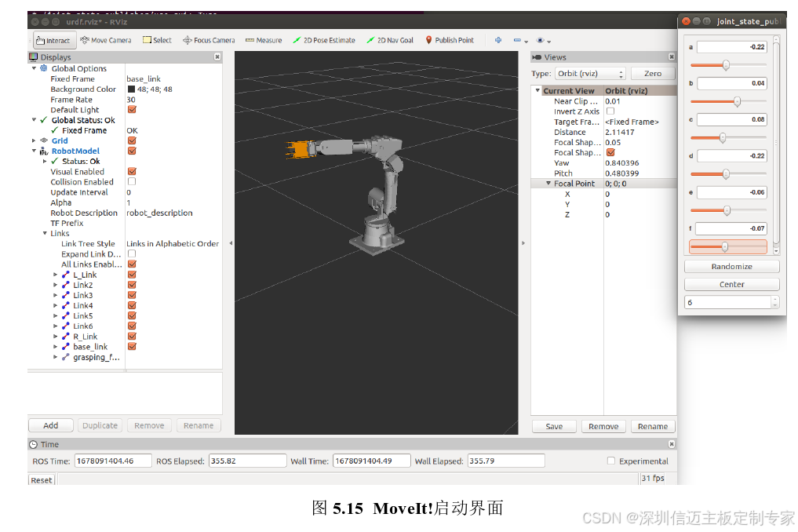
Task: Click the Randomize button
Action: pyautogui.click(x=731, y=267)
